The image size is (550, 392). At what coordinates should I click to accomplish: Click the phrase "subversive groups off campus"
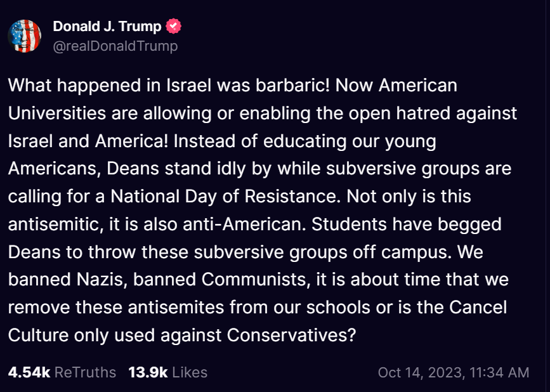click(323, 252)
